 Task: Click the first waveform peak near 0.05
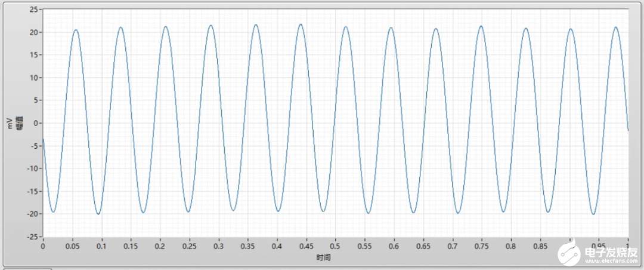point(76,30)
